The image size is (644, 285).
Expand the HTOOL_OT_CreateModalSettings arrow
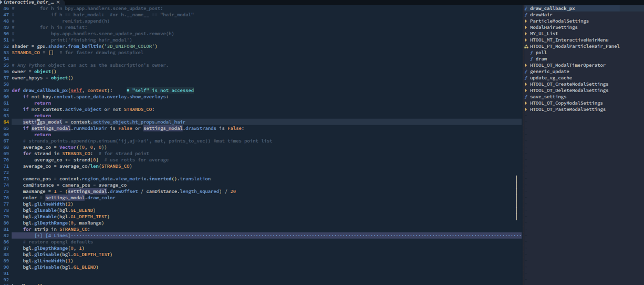tap(526, 84)
